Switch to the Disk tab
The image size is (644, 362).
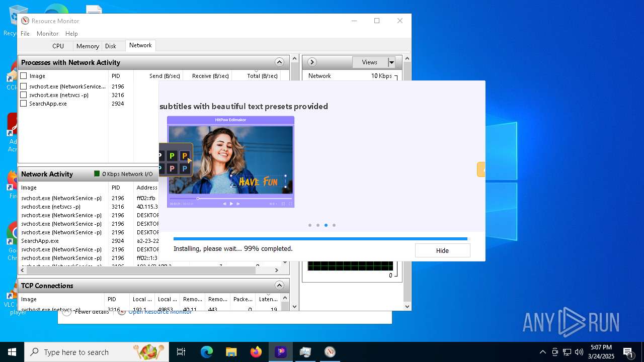[111, 46]
